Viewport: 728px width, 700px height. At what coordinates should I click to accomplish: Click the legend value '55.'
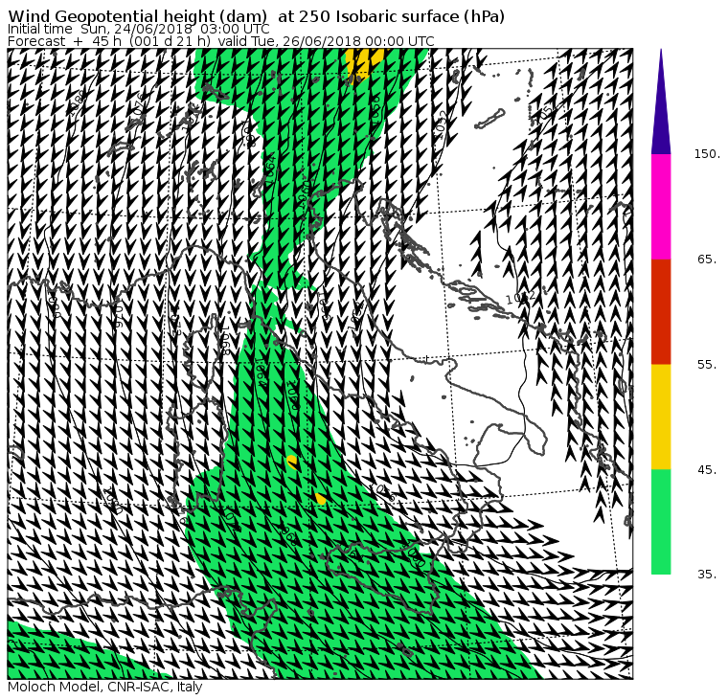pos(707,365)
